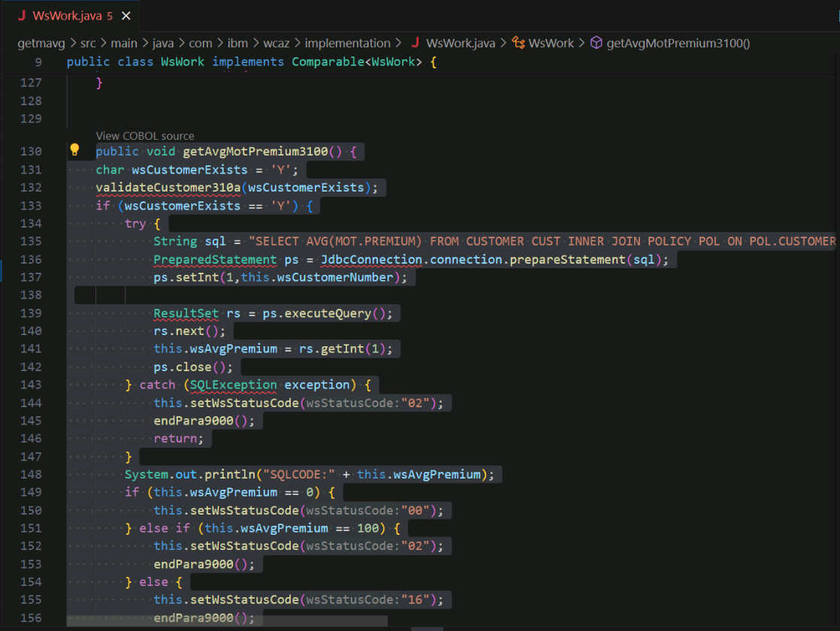Open the View COBOL source code lens
Viewport: 840px width, 631px height.
(145, 136)
